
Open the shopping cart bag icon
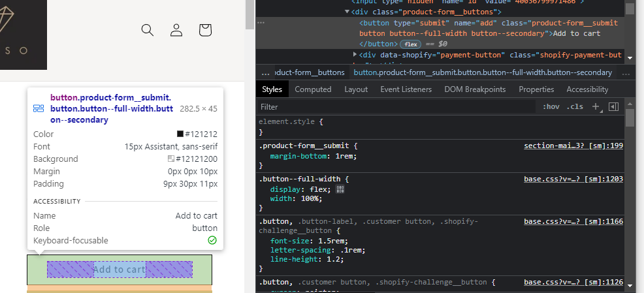coord(205,30)
